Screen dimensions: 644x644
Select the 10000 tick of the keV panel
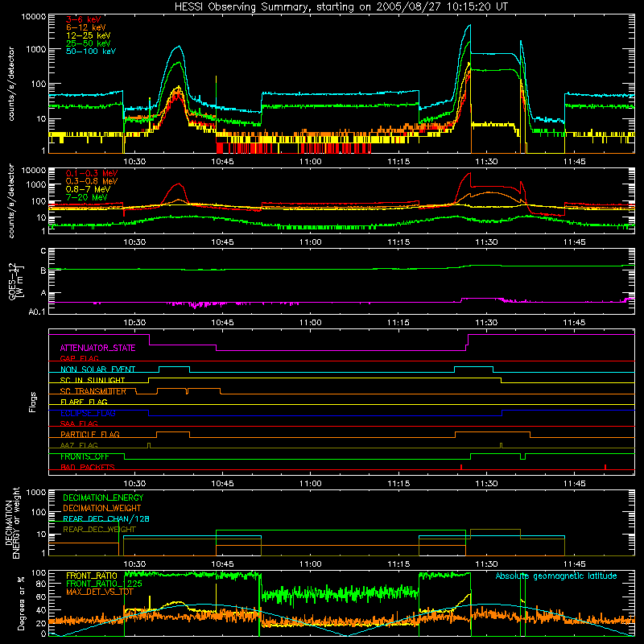34,17
